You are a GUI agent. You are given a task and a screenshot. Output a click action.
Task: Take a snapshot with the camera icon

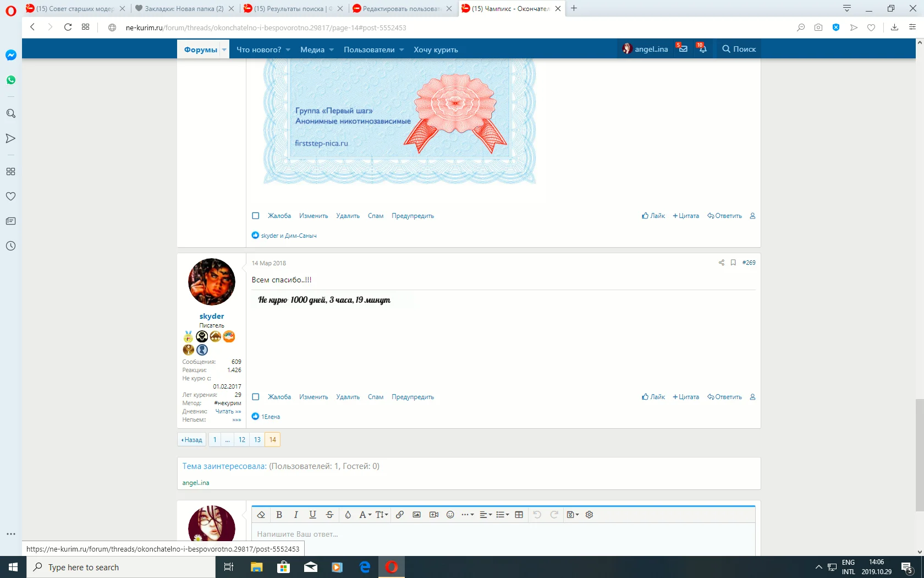(x=818, y=28)
